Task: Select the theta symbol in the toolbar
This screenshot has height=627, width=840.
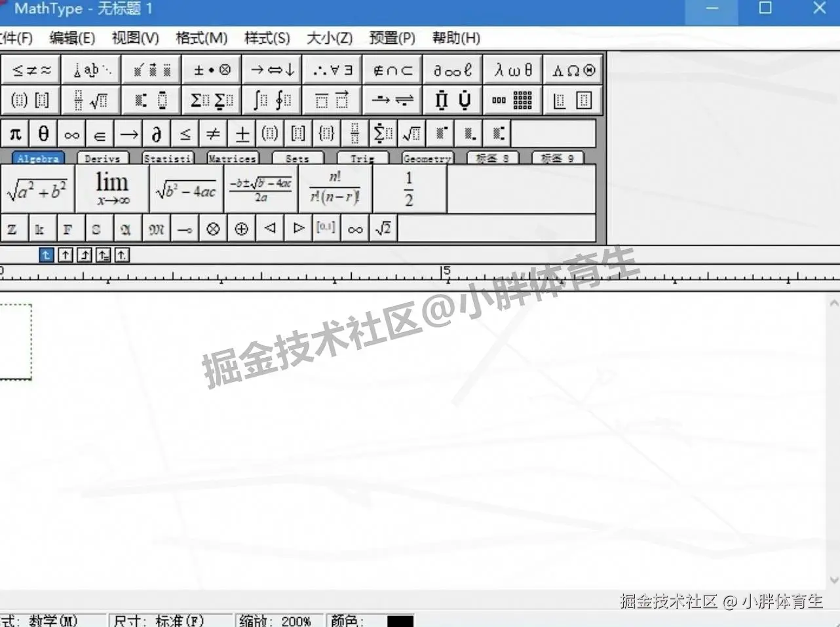Action: coord(43,134)
